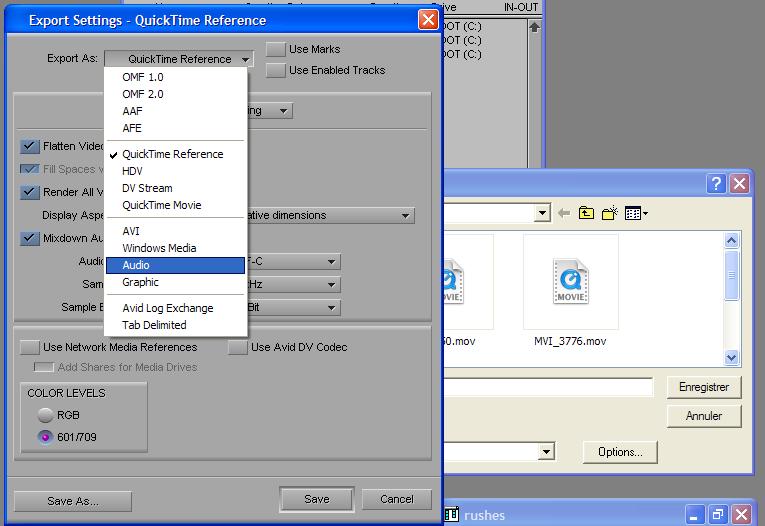Open the audio format dropdown ending F-C

[x=294, y=262]
